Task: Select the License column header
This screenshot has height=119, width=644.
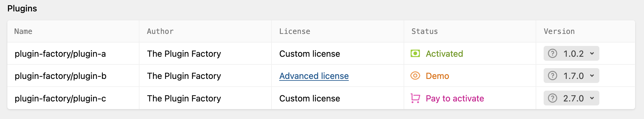Action: pyautogui.click(x=295, y=31)
